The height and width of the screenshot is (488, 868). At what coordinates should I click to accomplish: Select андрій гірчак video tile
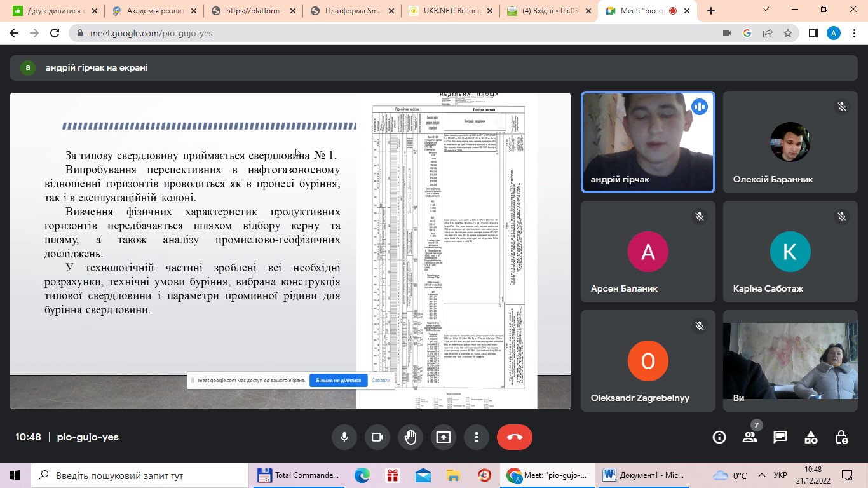(x=648, y=142)
